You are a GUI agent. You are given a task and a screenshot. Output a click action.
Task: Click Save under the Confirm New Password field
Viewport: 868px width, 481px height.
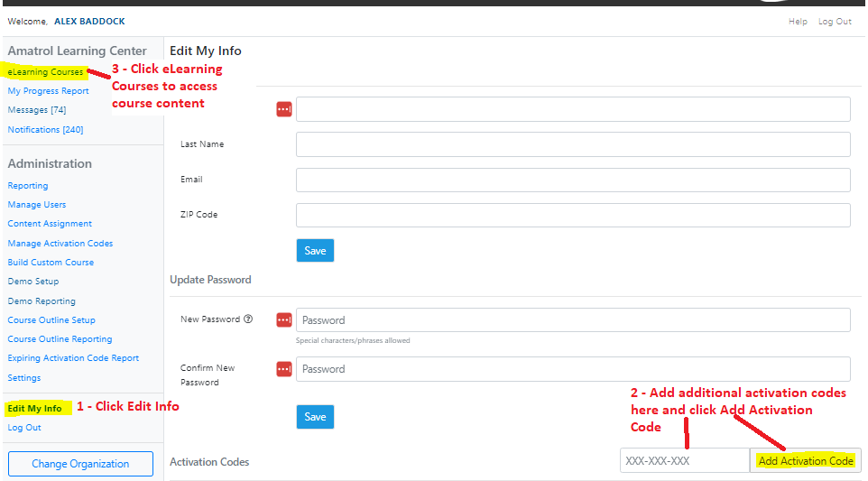pos(315,417)
